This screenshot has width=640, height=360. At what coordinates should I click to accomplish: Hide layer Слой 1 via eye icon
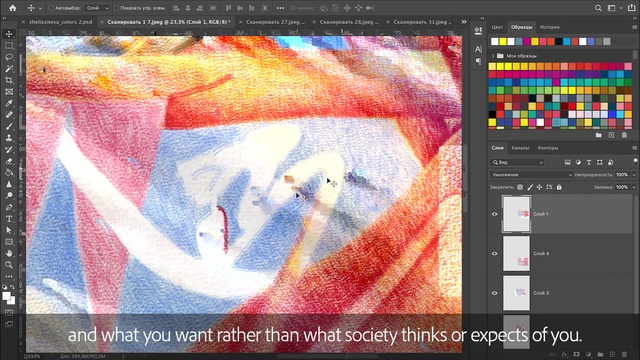494,214
